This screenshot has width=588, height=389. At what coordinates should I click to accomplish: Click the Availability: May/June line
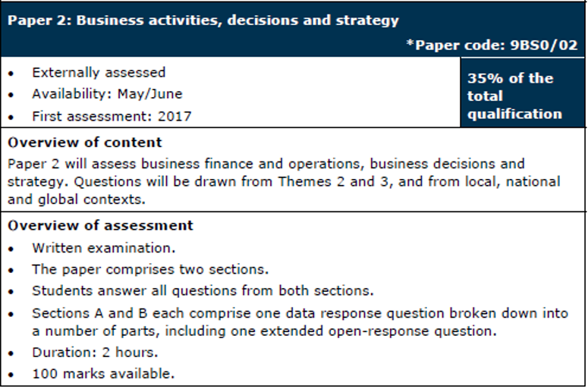(x=107, y=94)
